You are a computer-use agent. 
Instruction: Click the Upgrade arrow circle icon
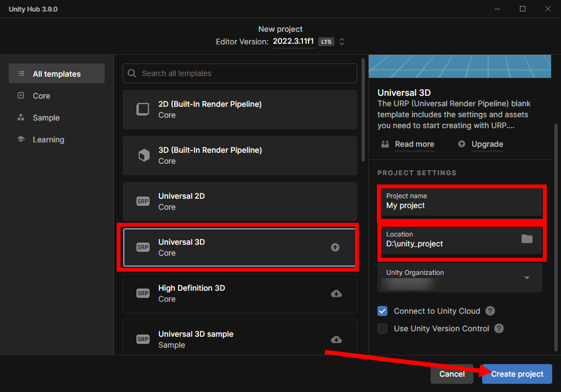(461, 144)
